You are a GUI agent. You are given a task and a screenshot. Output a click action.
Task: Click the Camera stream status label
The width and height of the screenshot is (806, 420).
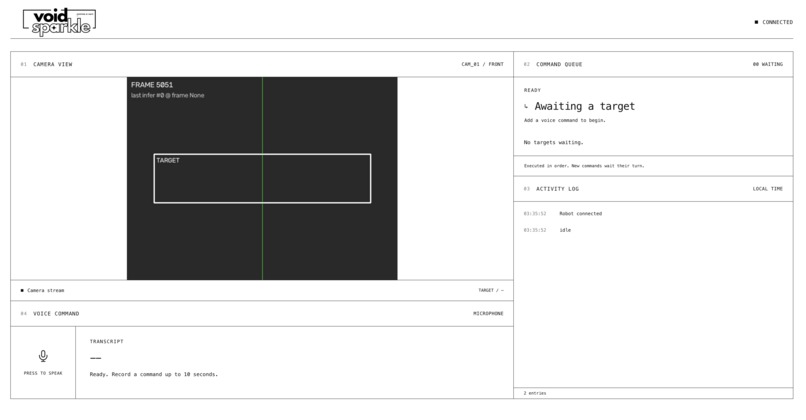pos(43,290)
